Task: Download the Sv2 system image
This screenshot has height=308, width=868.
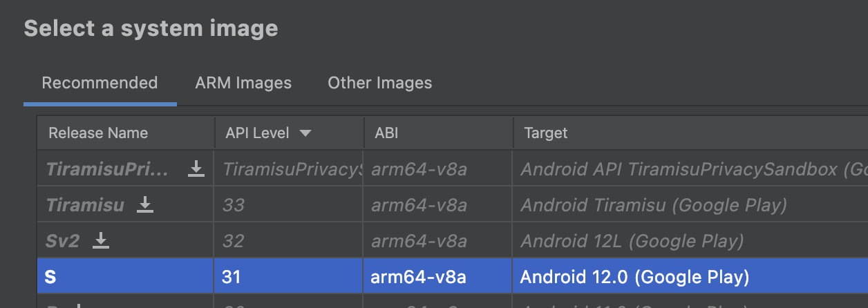Action: (101, 241)
